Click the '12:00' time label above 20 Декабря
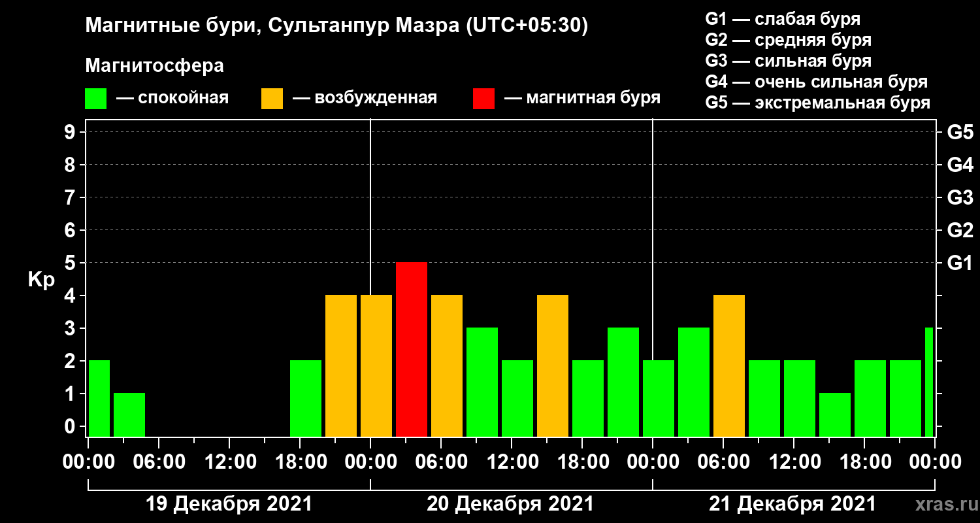The height and width of the screenshot is (523, 980). pyautogui.click(x=512, y=462)
